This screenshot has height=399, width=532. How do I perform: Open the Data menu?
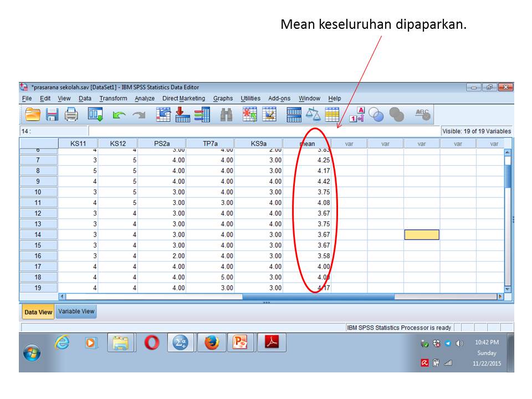coord(85,99)
